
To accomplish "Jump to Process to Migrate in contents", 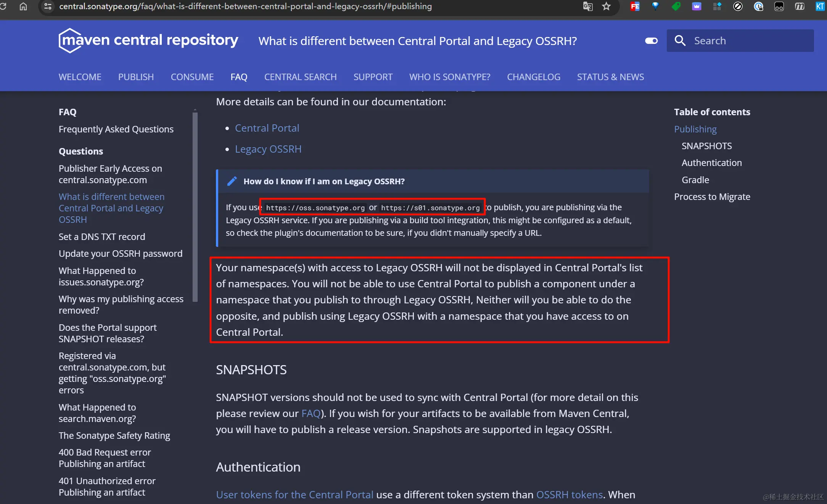I will [x=711, y=196].
